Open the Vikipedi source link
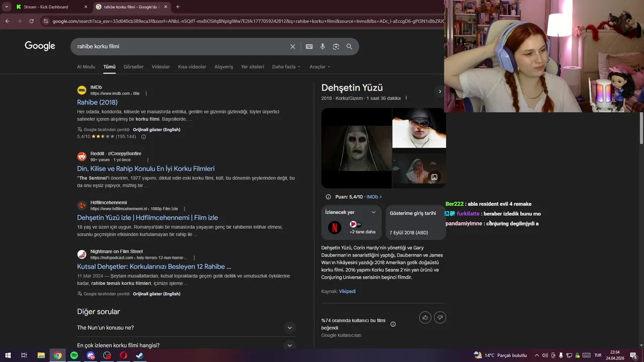This screenshot has width=644, height=362. pyautogui.click(x=347, y=292)
